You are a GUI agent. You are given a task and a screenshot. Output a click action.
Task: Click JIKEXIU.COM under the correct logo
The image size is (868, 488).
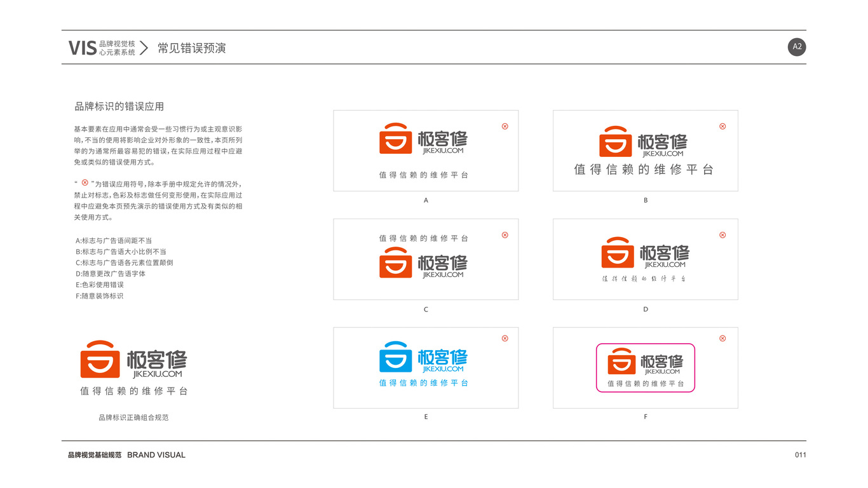point(157,375)
